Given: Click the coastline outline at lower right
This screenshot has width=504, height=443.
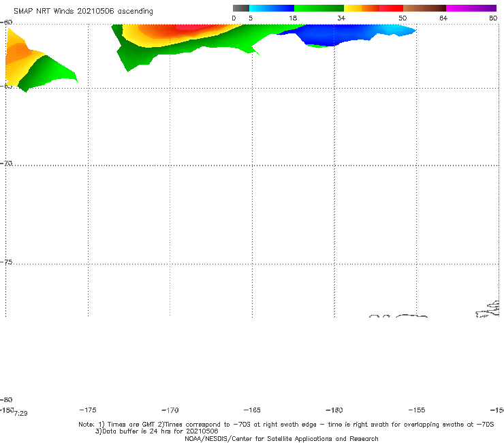Looking at the screenshot, I should (x=488, y=309).
